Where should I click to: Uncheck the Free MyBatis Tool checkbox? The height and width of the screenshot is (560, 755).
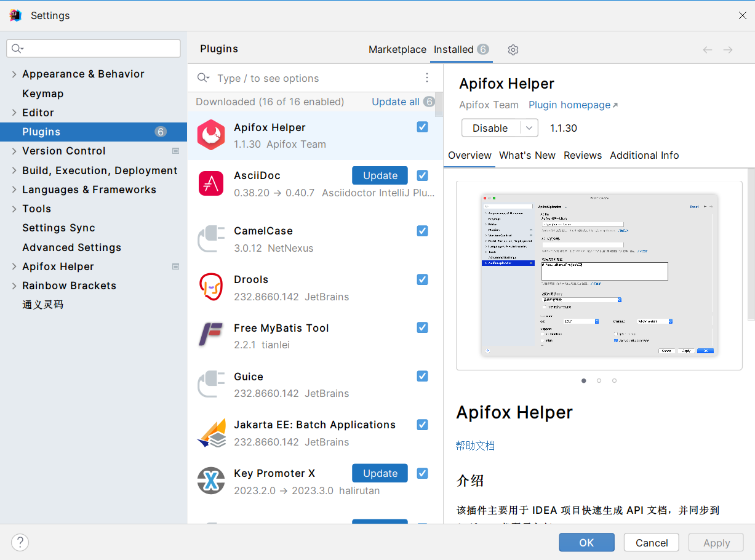422,327
